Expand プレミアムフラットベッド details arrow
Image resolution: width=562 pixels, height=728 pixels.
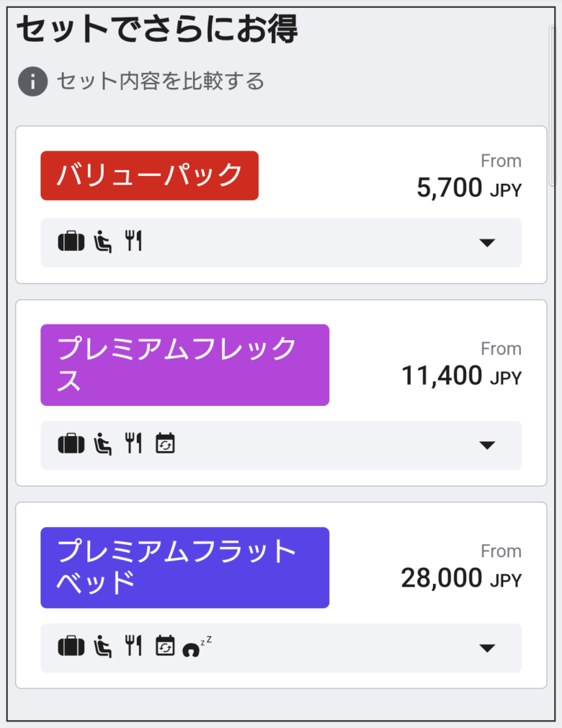pyautogui.click(x=487, y=648)
